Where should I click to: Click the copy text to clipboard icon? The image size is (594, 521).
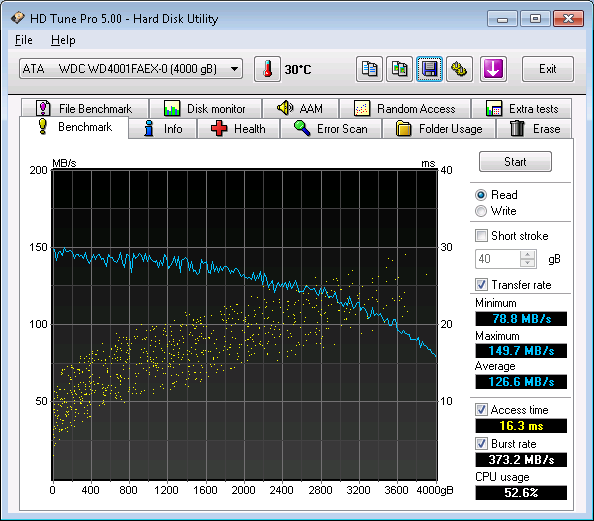coord(369,69)
